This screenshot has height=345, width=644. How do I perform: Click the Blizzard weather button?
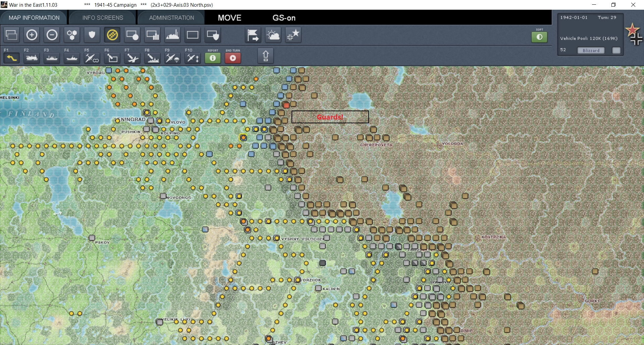point(591,50)
